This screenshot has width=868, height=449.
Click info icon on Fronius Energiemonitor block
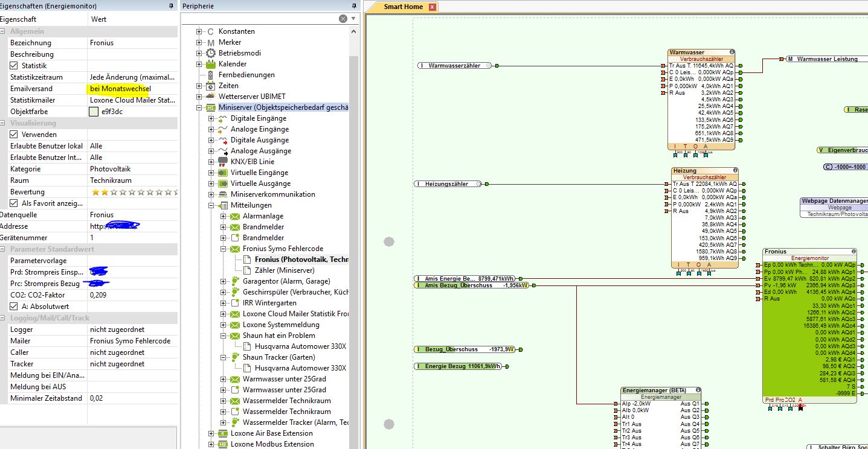[854, 252]
